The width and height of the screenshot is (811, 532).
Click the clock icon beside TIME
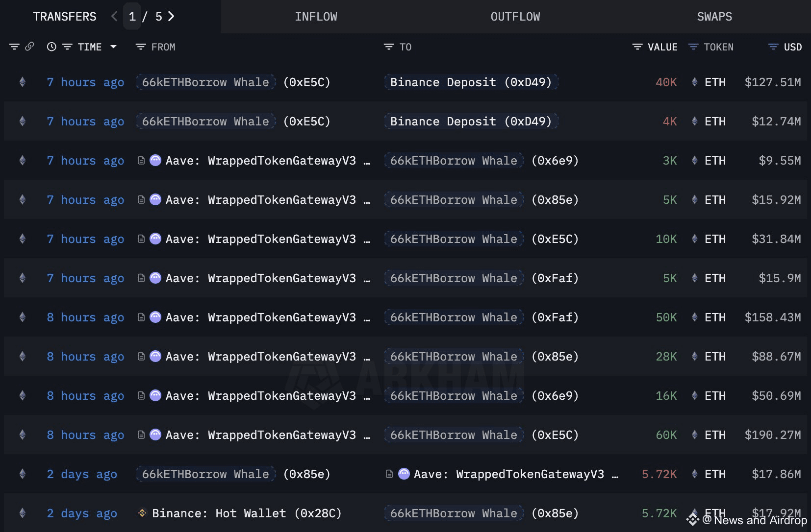click(51, 47)
